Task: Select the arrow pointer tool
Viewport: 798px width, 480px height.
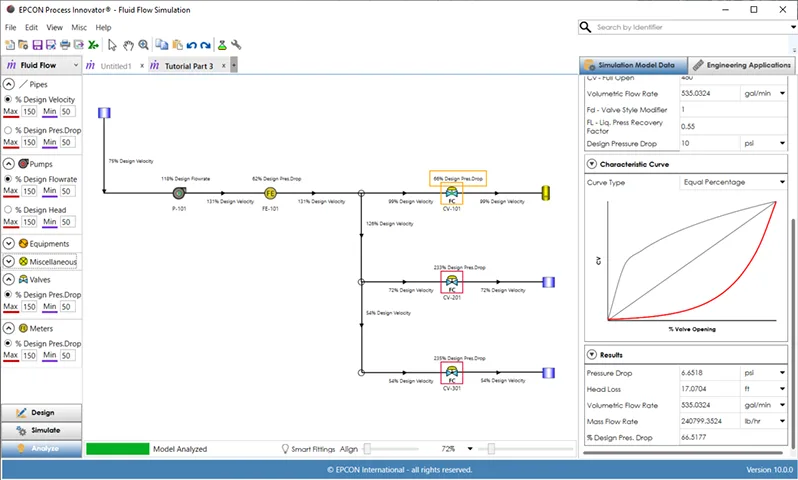Action: tap(112, 45)
